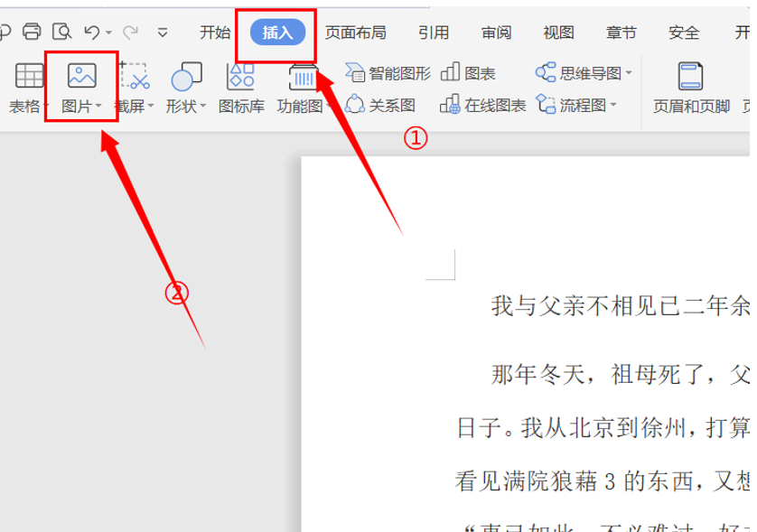Open Print Preview icon
This screenshot has height=532, width=757.
61,32
